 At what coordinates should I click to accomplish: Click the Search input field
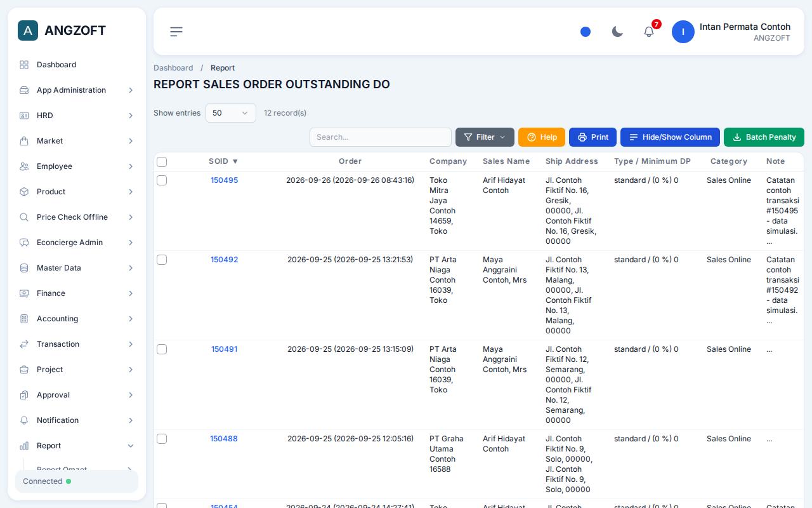click(x=381, y=137)
